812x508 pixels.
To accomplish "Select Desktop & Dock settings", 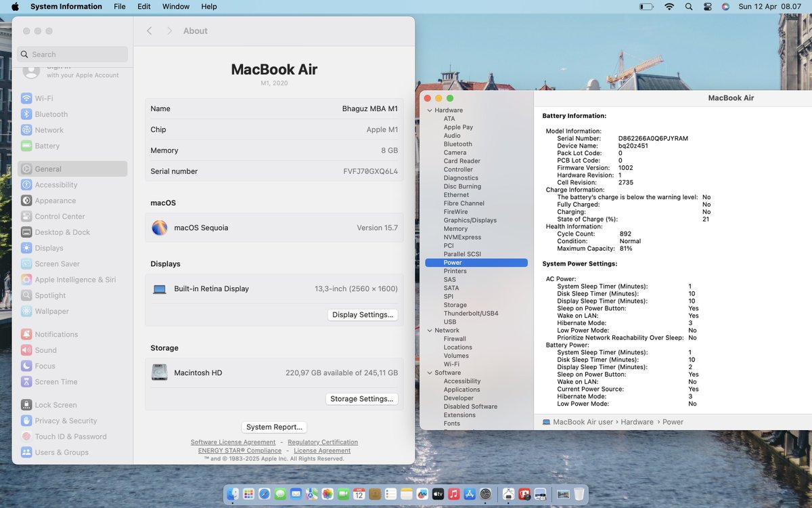I will [x=72, y=232].
